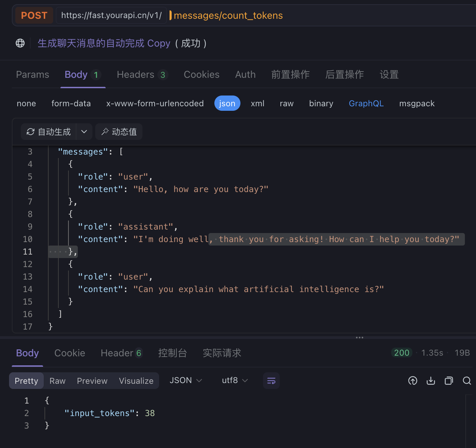Screen dimensions: 476x448
Task: Click the value 38 in response
Action: [x=150, y=413]
